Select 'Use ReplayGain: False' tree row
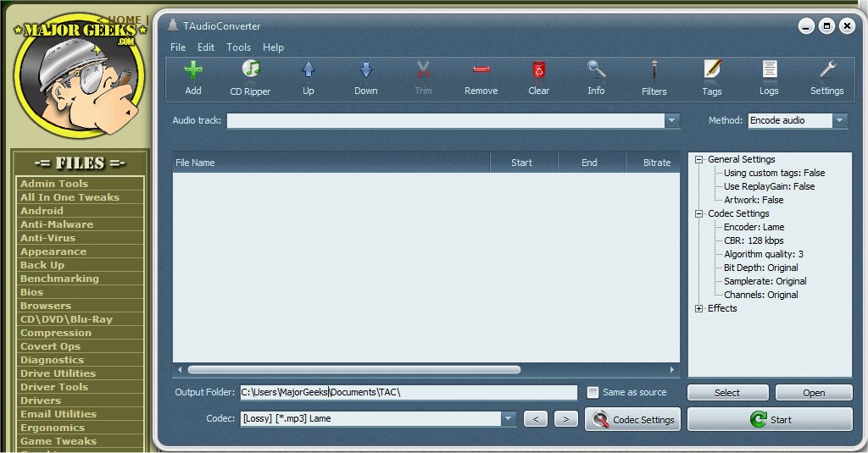The height and width of the screenshot is (453, 868). coord(770,186)
